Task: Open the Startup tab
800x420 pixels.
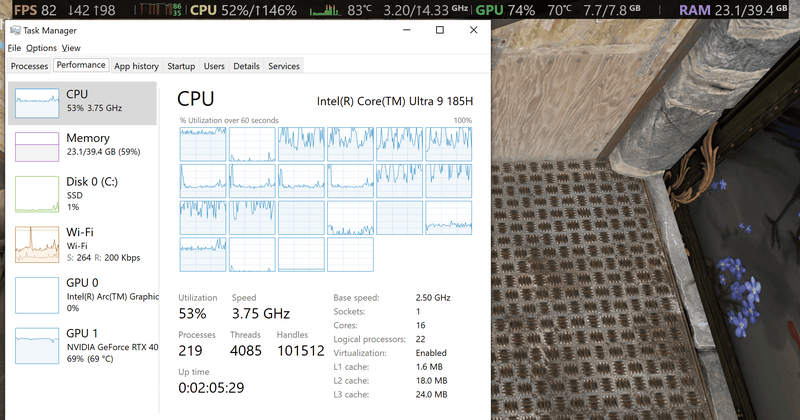Action: pyautogui.click(x=181, y=66)
